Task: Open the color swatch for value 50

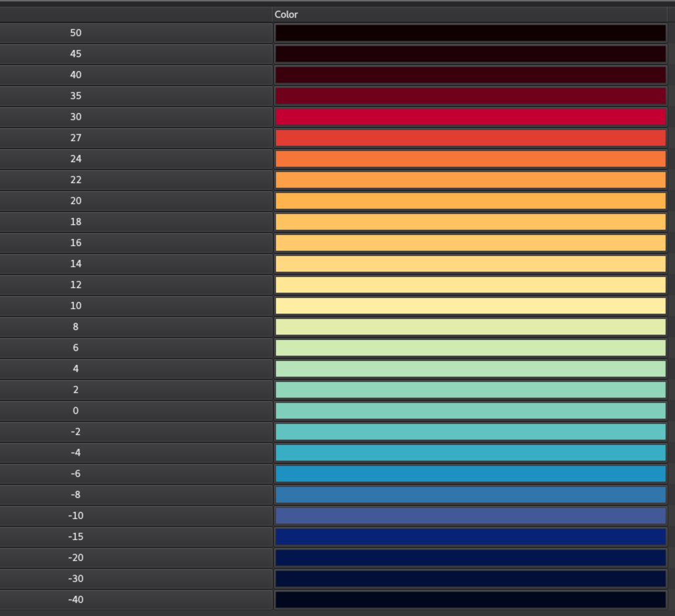Action: [469, 32]
